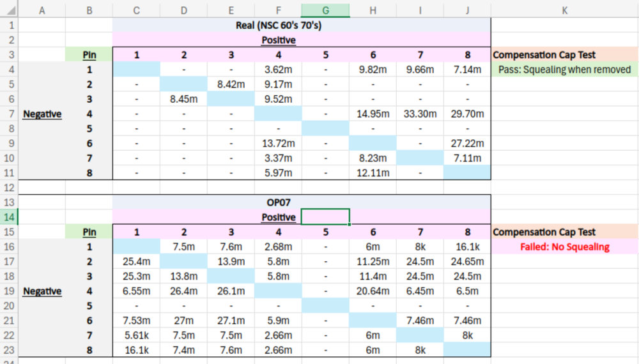Image resolution: width=639 pixels, height=364 pixels.
Task: Select column A header
Action: (x=42, y=10)
